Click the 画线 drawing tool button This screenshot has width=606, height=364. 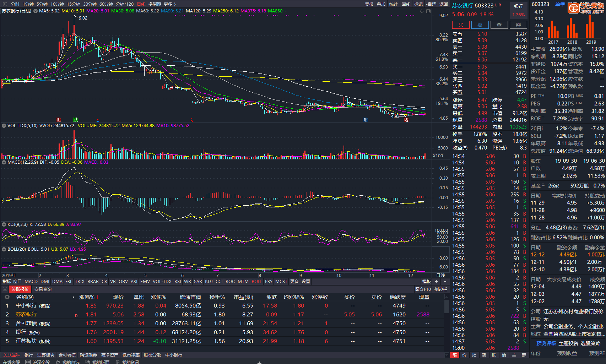[406, 4]
